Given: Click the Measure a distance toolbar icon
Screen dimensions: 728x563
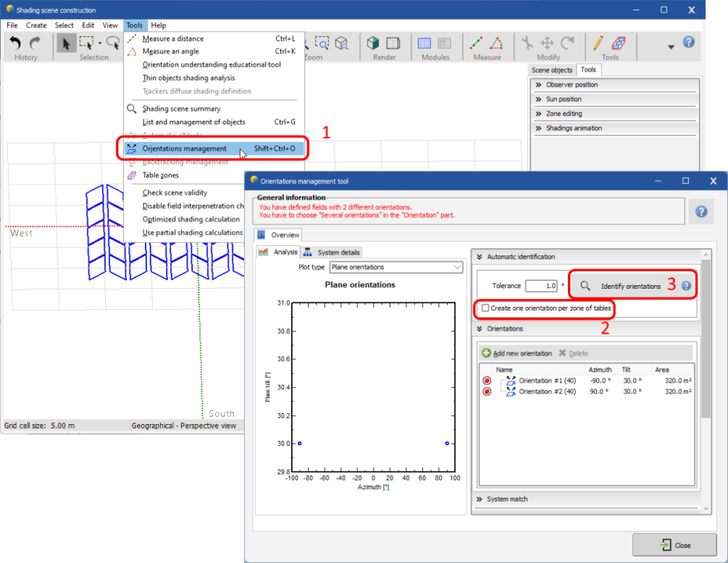Looking at the screenshot, I should [x=476, y=44].
